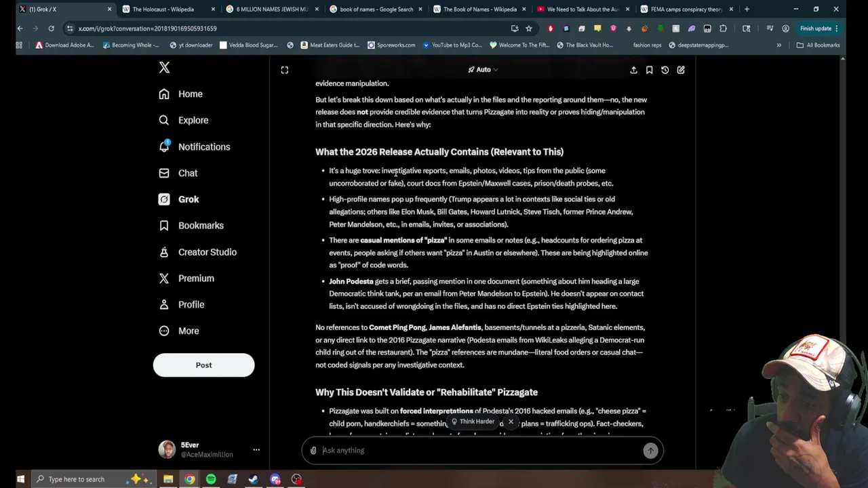Open Creator Studio in the sidebar
Screen dimensions: 868x488
[x=198, y=252]
